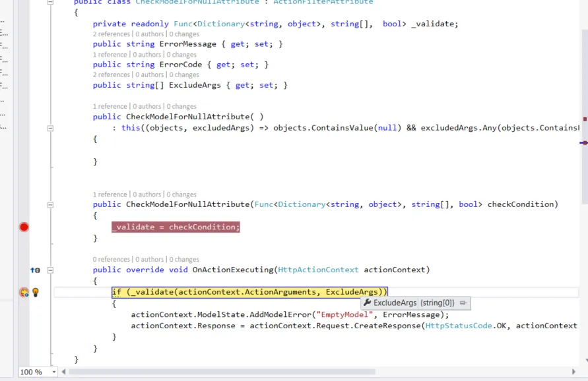
Task: Click the HttpActionContext type name
Action: point(318,270)
